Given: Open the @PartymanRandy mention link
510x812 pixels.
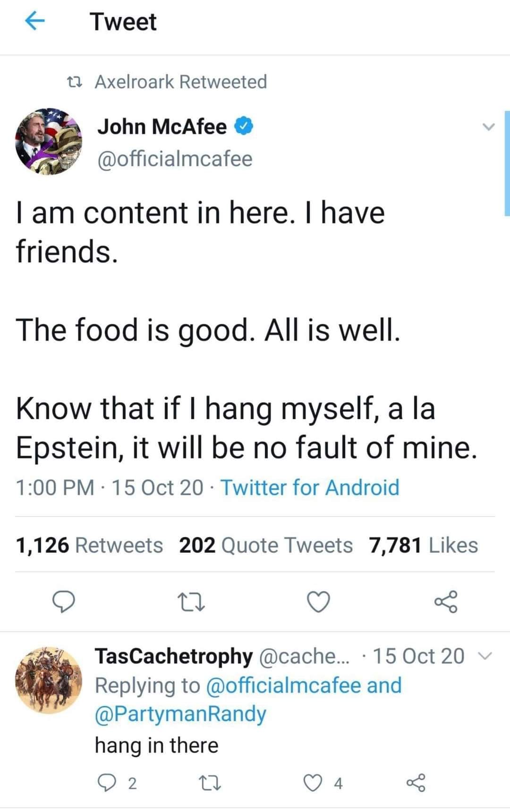Looking at the screenshot, I should [x=180, y=713].
